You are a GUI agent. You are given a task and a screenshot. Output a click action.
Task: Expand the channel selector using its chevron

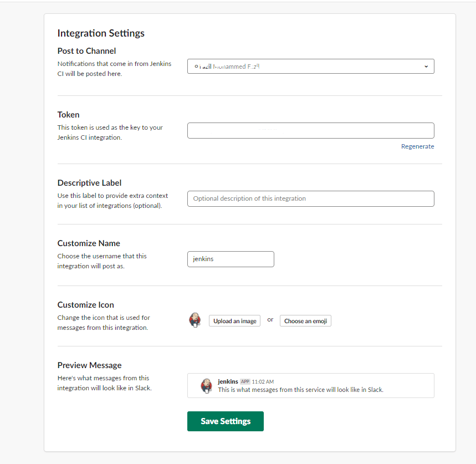coord(426,66)
